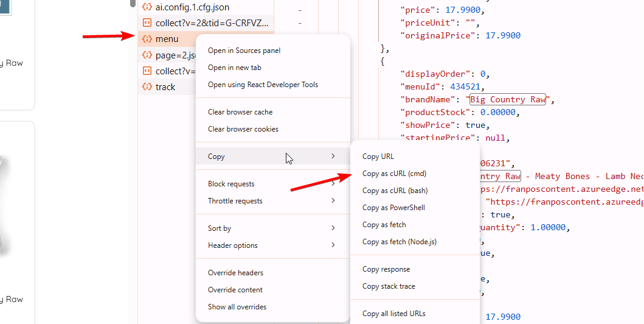Click the icon beside the page=2 request
This screenshot has width=644, height=324.
[147, 55]
